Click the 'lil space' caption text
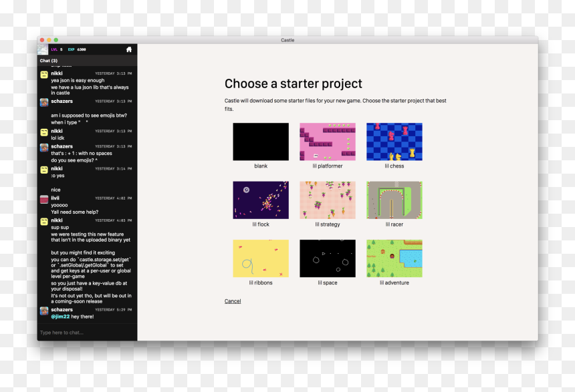Viewport: 575px width, 392px height. point(328,282)
